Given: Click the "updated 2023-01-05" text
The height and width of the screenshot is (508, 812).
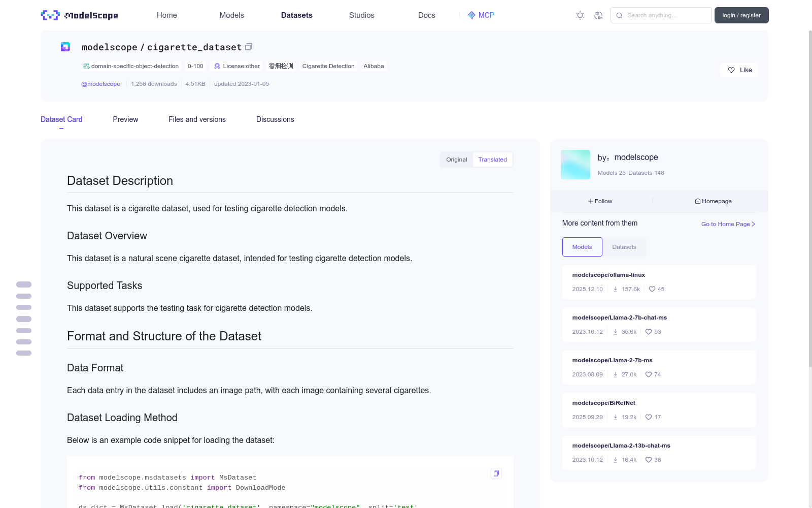Looking at the screenshot, I should (x=242, y=84).
